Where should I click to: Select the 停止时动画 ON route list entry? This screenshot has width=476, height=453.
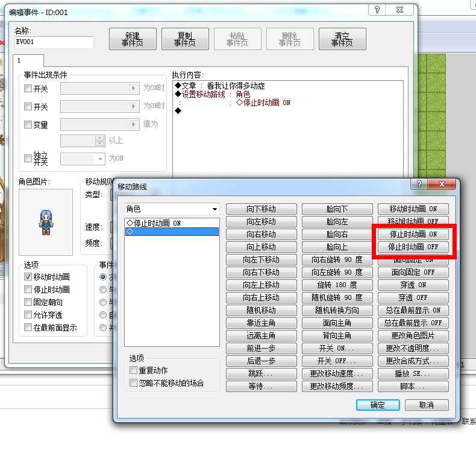(172, 223)
